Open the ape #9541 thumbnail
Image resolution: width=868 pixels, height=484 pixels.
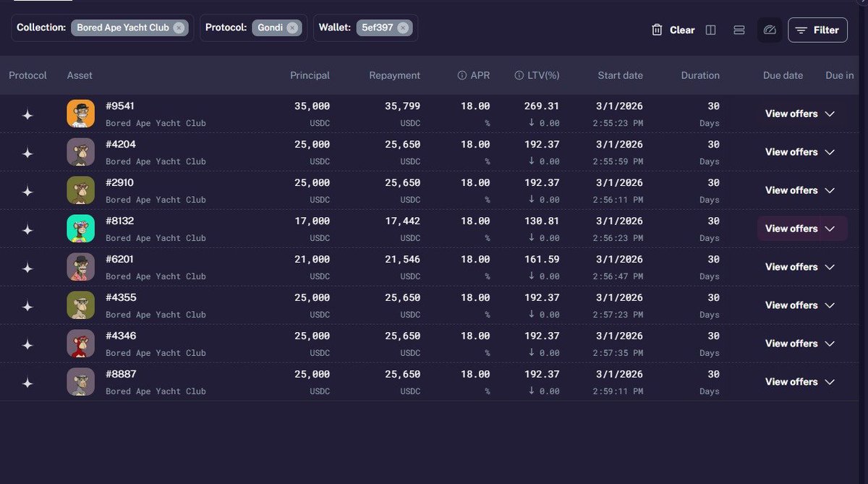(x=81, y=114)
